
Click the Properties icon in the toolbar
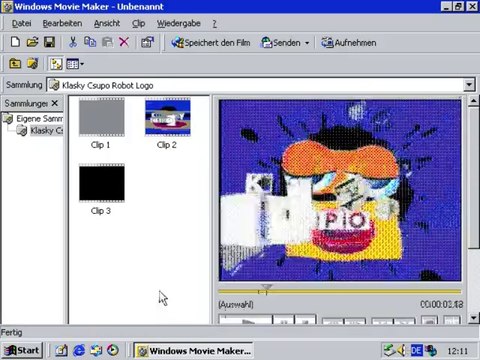(x=147, y=42)
